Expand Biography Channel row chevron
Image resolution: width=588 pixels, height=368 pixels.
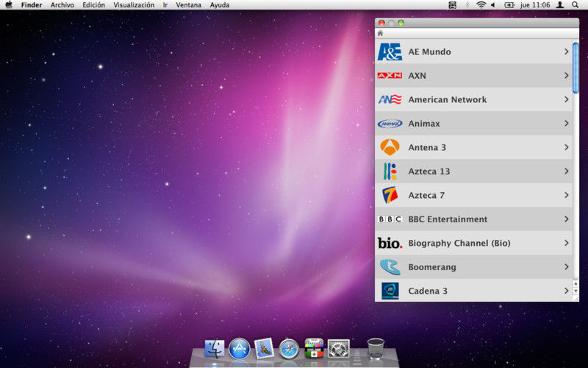[x=566, y=243]
